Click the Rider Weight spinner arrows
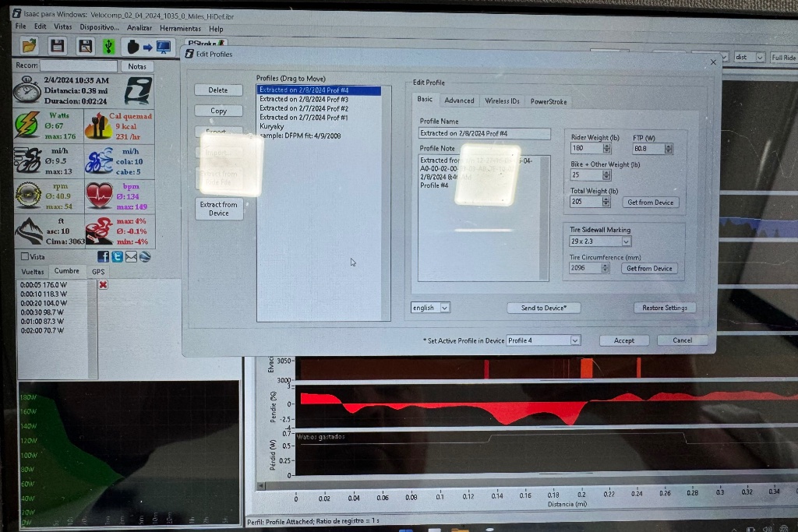This screenshot has width=798, height=532. point(606,149)
